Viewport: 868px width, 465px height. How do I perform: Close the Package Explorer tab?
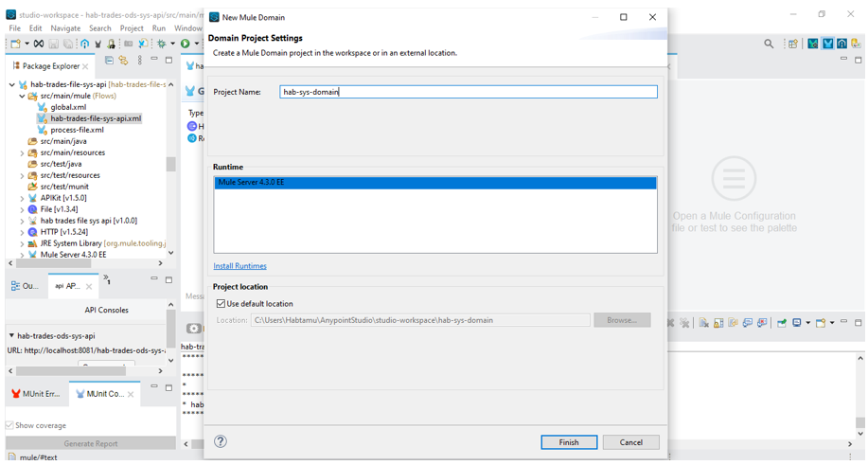pyautogui.click(x=85, y=66)
